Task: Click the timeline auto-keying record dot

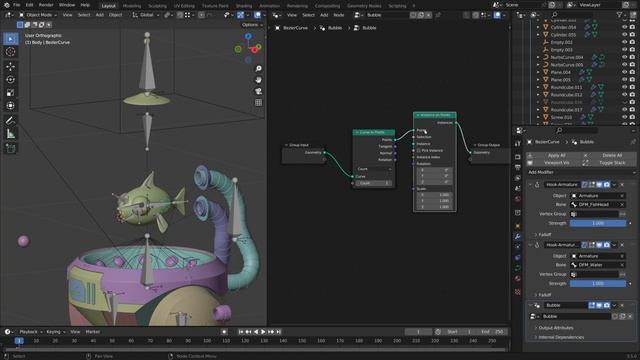Action: [224, 332]
